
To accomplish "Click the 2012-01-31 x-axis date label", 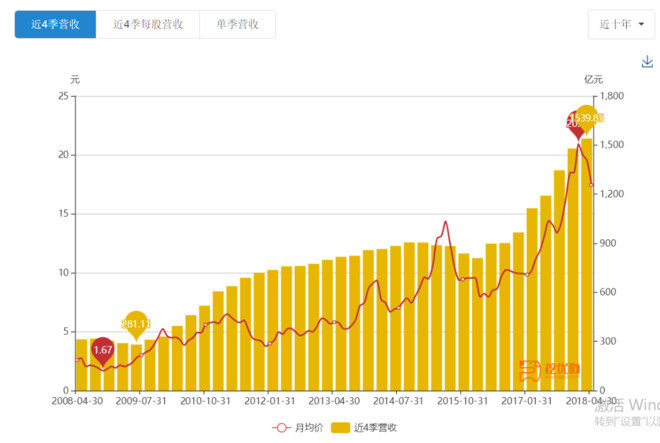I will tap(269, 401).
